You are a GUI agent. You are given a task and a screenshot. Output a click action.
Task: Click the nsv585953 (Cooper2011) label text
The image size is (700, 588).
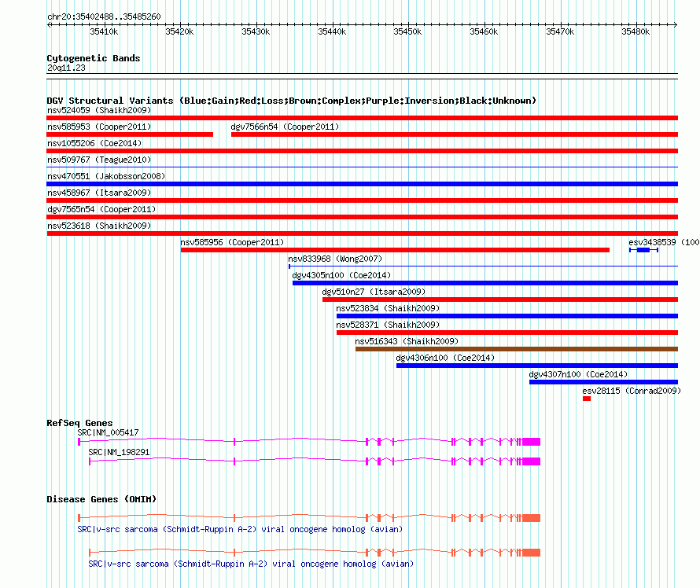99,127
